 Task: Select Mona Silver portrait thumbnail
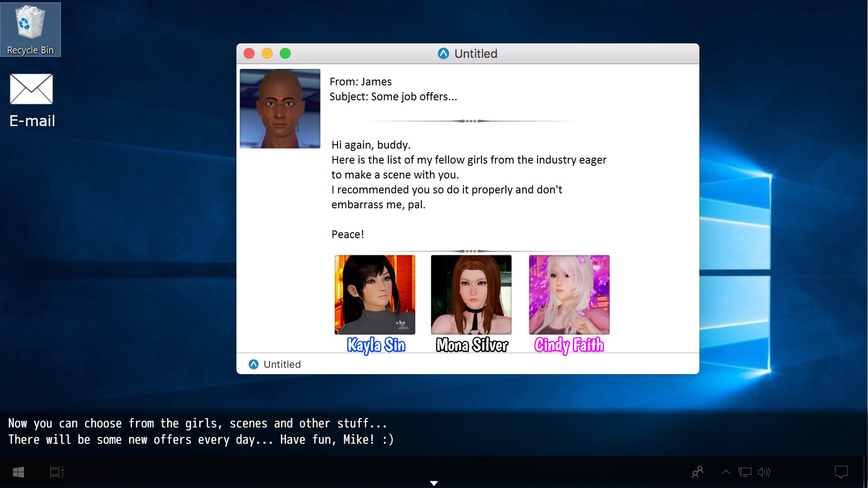pyautogui.click(x=471, y=295)
